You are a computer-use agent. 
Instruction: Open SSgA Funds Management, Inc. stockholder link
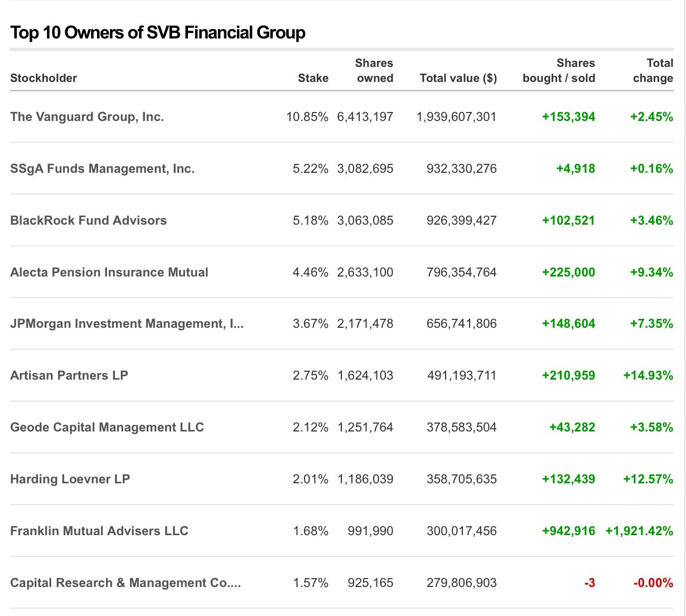point(103,169)
